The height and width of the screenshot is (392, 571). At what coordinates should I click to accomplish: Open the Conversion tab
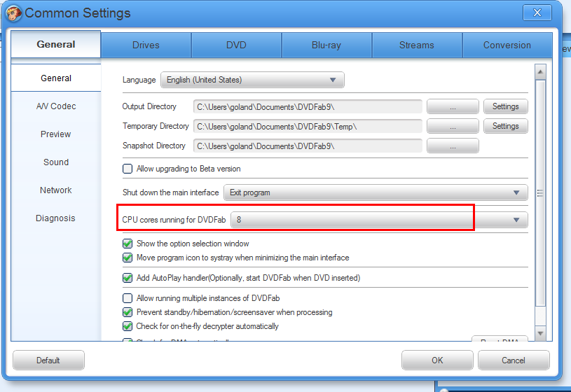pyautogui.click(x=507, y=45)
